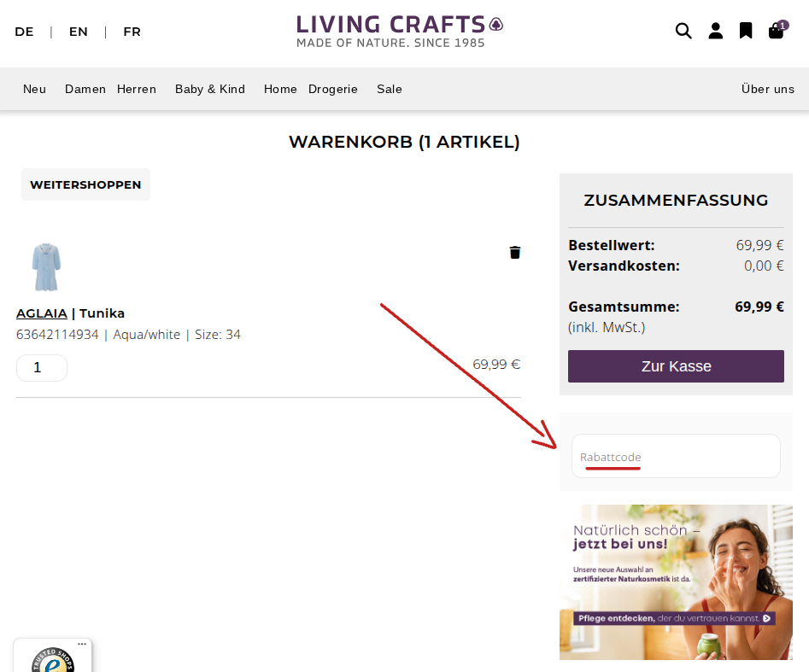The image size is (809, 672).
Task: Switch language to FR
Action: coord(132,32)
